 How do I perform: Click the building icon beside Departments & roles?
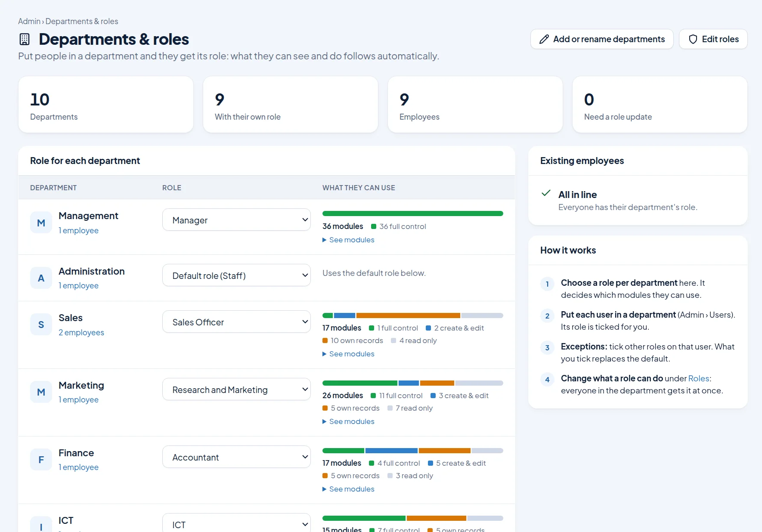pyautogui.click(x=25, y=39)
